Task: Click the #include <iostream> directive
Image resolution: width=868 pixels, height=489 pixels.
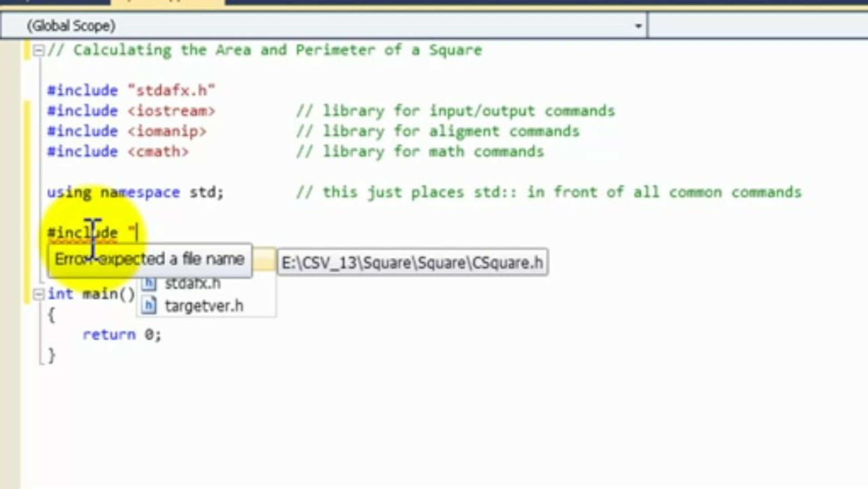Action: point(131,111)
